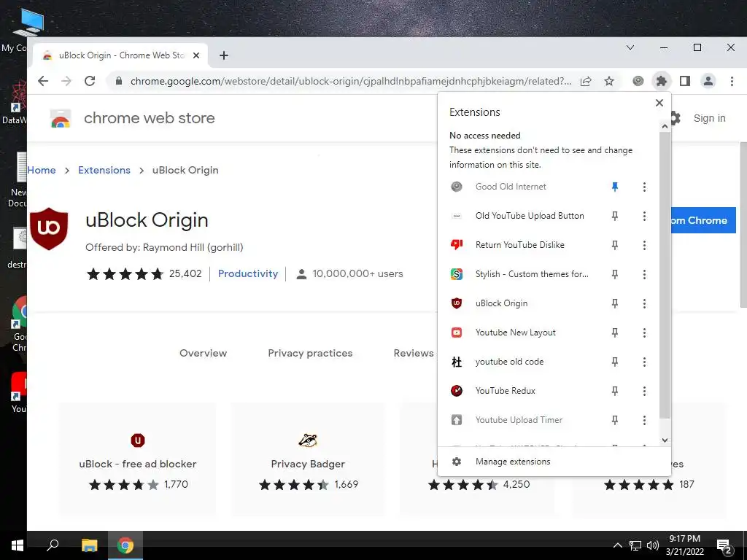Click the Return YouTube Dislike thumbs-down icon
This screenshot has width=747, height=560.
457,245
